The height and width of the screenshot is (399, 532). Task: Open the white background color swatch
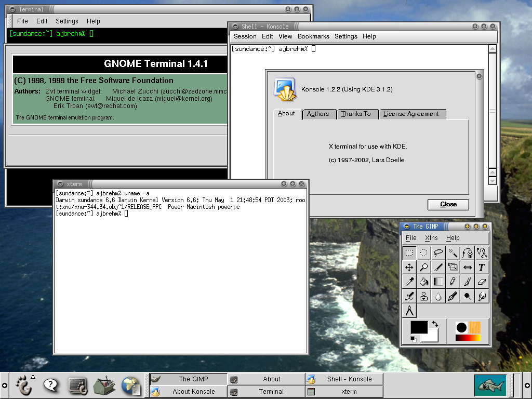pos(433,337)
